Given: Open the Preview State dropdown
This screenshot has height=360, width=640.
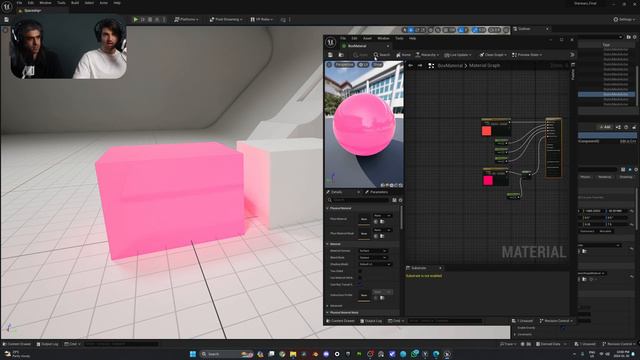Looking at the screenshot, I should click(x=527, y=55).
